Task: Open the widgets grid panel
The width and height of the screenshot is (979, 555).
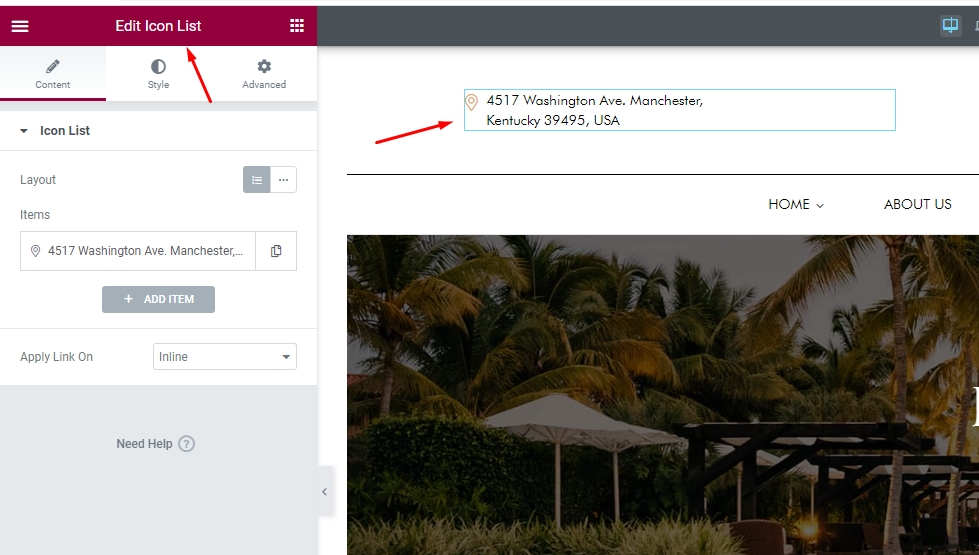Action: click(x=297, y=26)
